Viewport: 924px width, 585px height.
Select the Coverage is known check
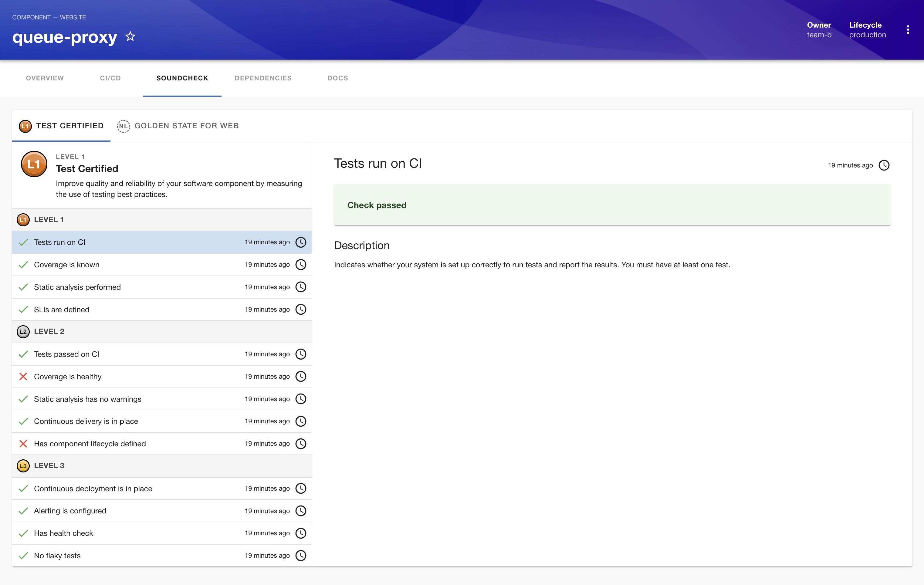(66, 265)
